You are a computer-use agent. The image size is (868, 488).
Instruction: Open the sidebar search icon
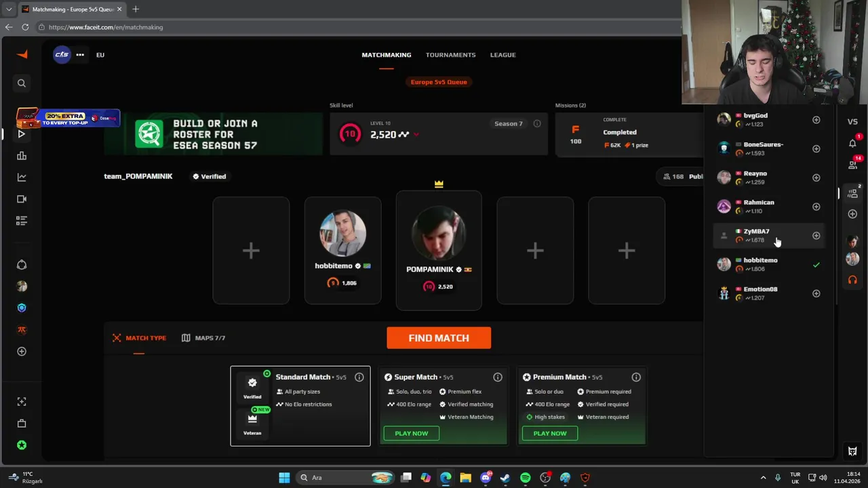[22, 83]
